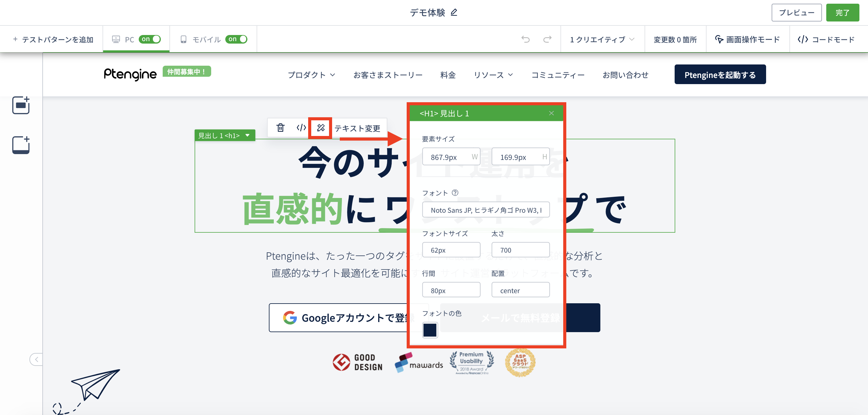
Task: Click the PC monitor icon
Action: point(116,39)
